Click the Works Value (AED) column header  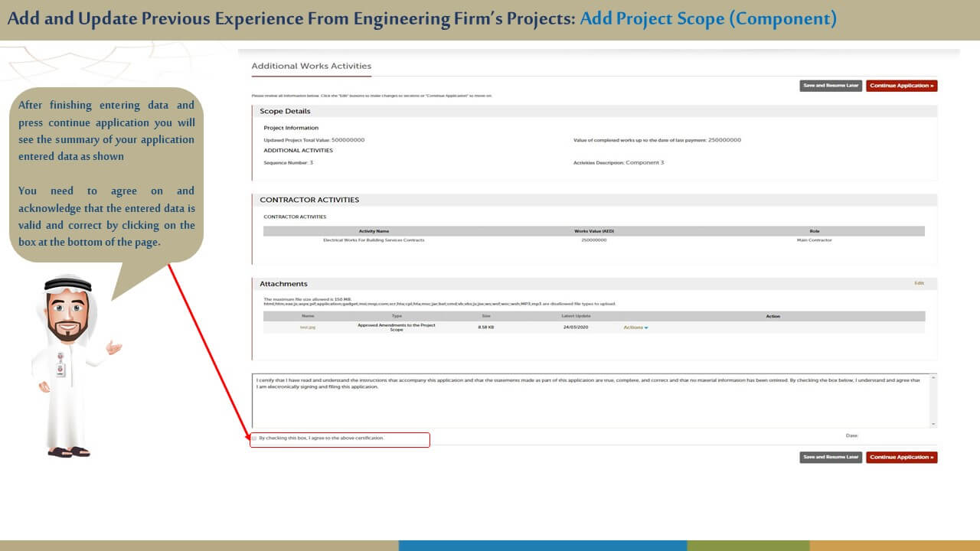(x=594, y=231)
